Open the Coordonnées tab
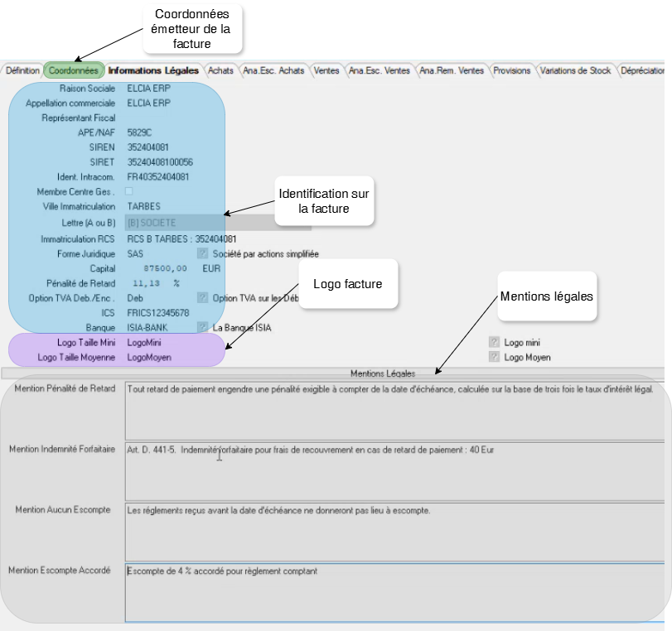The image size is (672, 631). [x=74, y=70]
